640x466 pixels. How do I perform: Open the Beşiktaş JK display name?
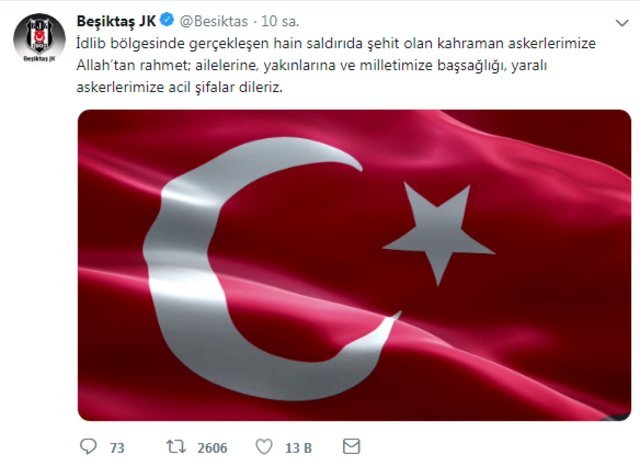pos(116,21)
